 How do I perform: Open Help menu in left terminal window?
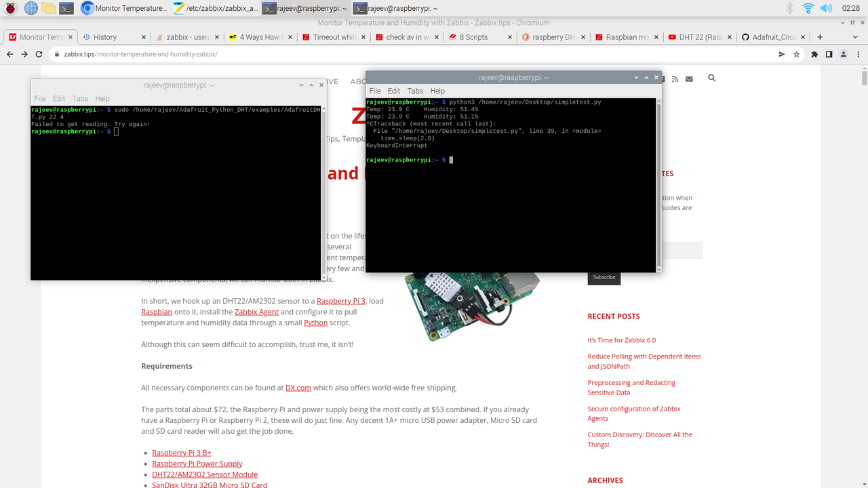point(102,98)
